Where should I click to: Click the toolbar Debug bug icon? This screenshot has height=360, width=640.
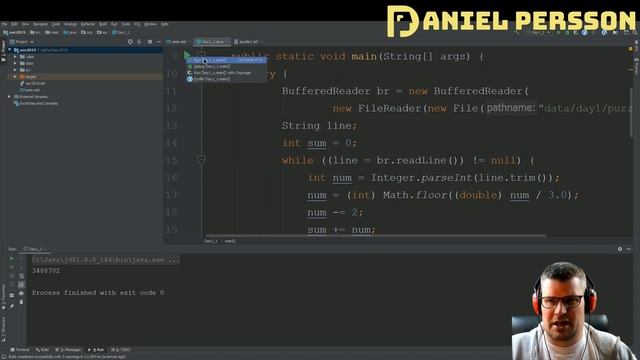point(567,32)
